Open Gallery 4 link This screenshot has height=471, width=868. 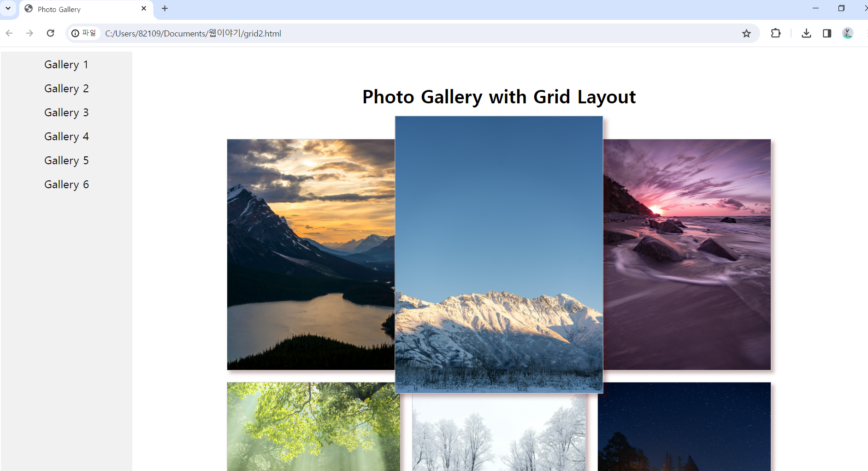(x=66, y=137)
